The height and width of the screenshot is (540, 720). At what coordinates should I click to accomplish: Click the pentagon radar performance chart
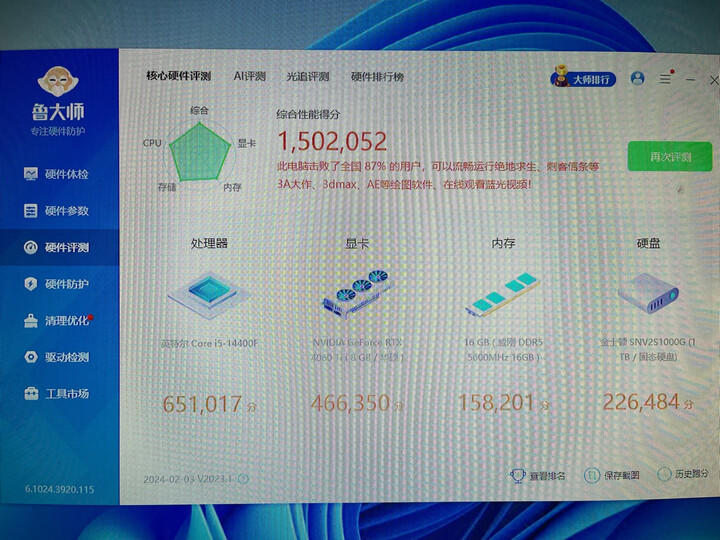[199, 152]
